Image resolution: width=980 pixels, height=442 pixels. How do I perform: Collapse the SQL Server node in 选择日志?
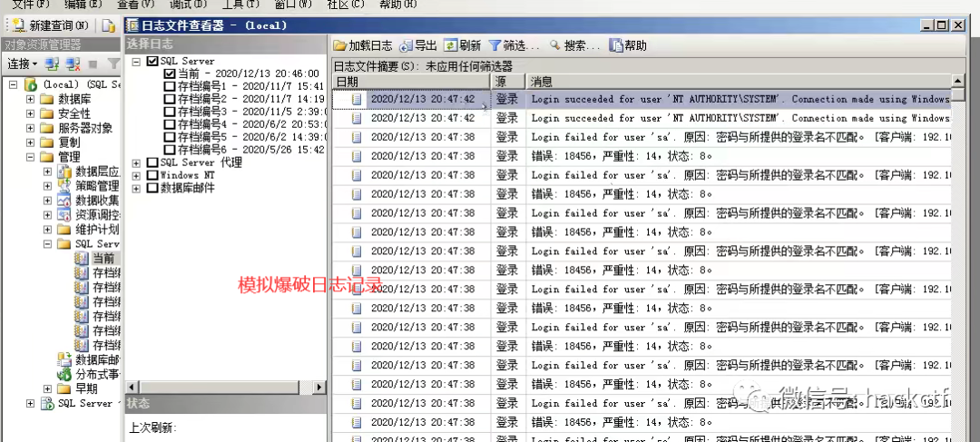point(136,62)
